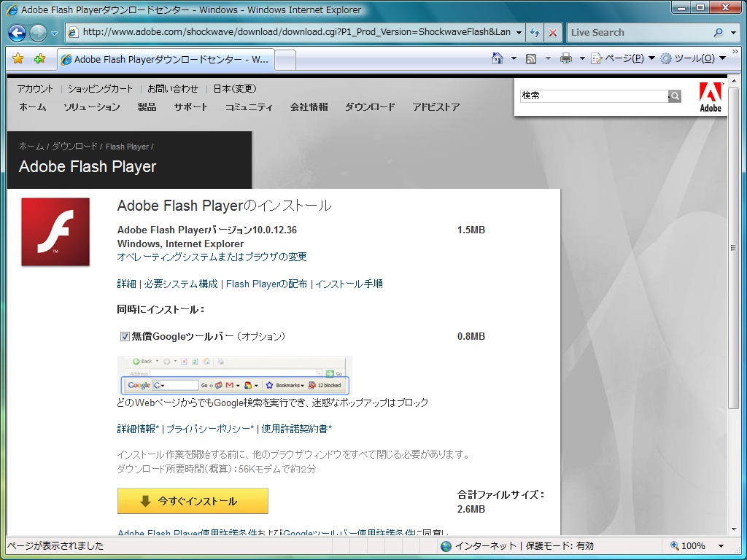Click the red Flash Player logo image
The height and width of the screenshot is (560, 747).
(55, 232)
